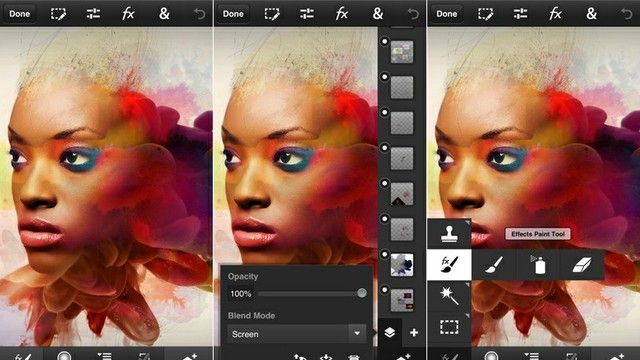Image resolution: width=640 pixels, height=360 pixels.
Task: Select the bottom layer thumbnail
Action: [x=402, y=300]
